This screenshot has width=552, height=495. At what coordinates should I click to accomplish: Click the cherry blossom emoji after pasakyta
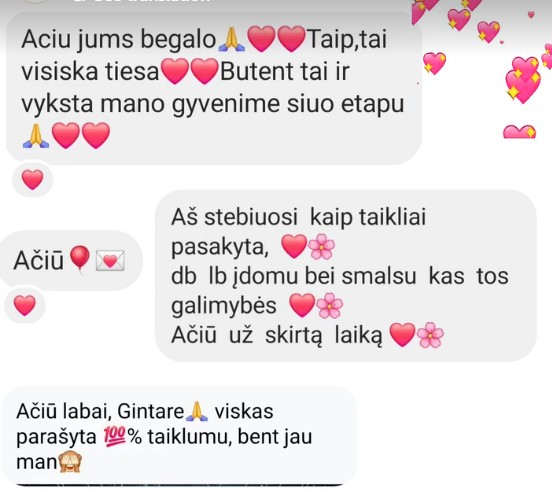pos(322,247)
